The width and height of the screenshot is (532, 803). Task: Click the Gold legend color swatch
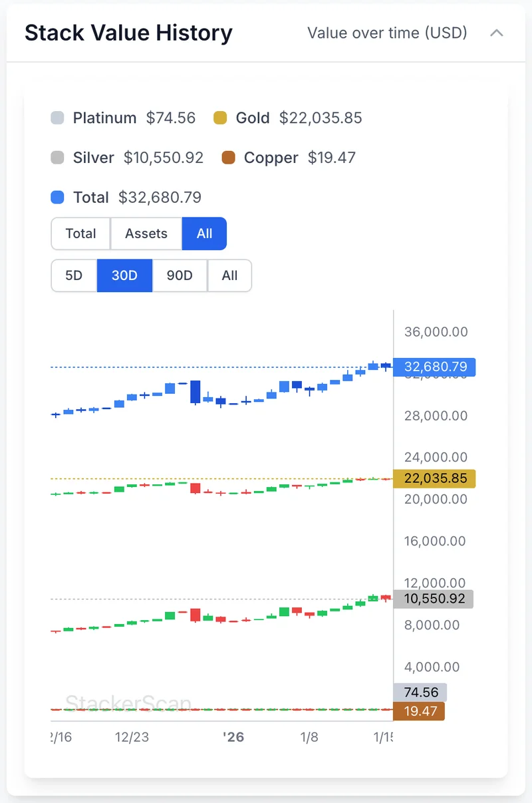(x=220, y=118)
